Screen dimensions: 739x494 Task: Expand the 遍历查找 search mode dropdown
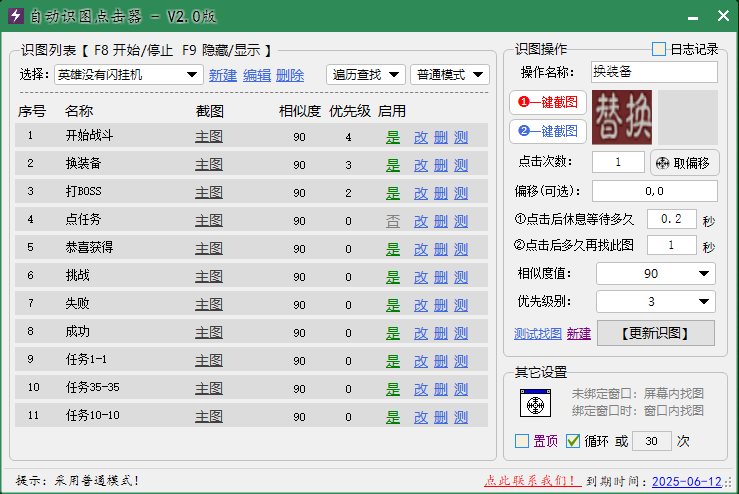[366, 74]
